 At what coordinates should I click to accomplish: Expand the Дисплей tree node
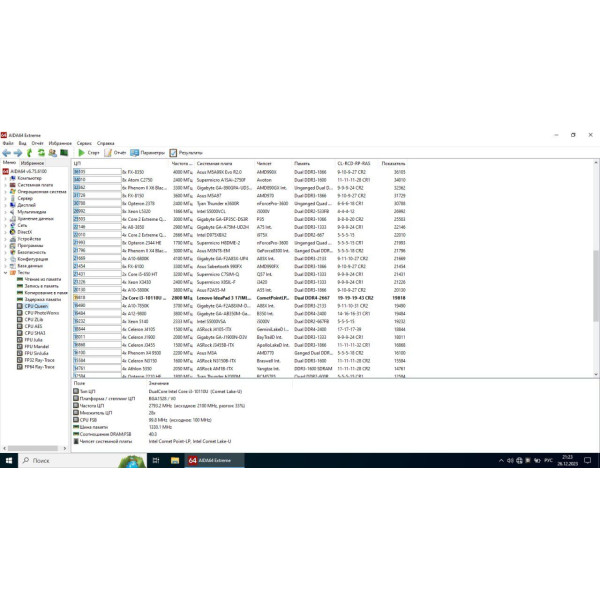click(x=5, y=205)
